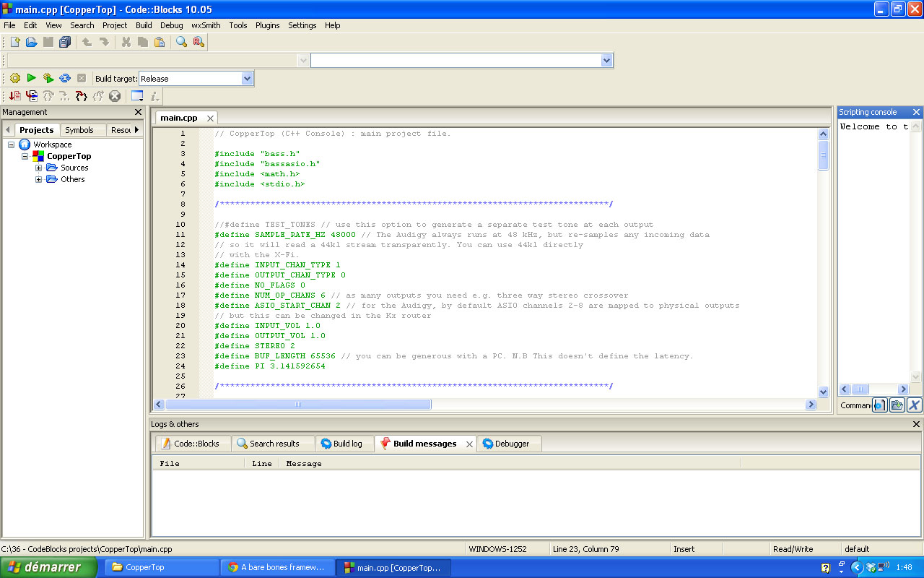Open the Build target dropdown
Image resolution: width=924 pixels, height=578 pixels.
pos(248,79)
